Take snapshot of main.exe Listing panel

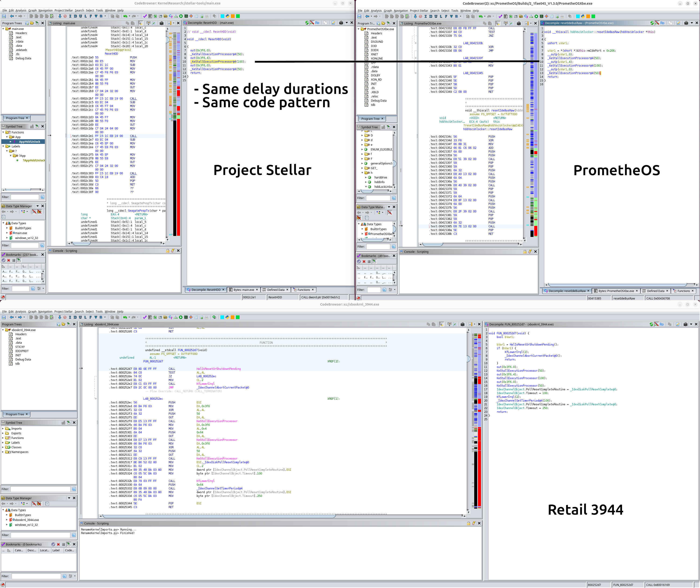coord(162,23)
